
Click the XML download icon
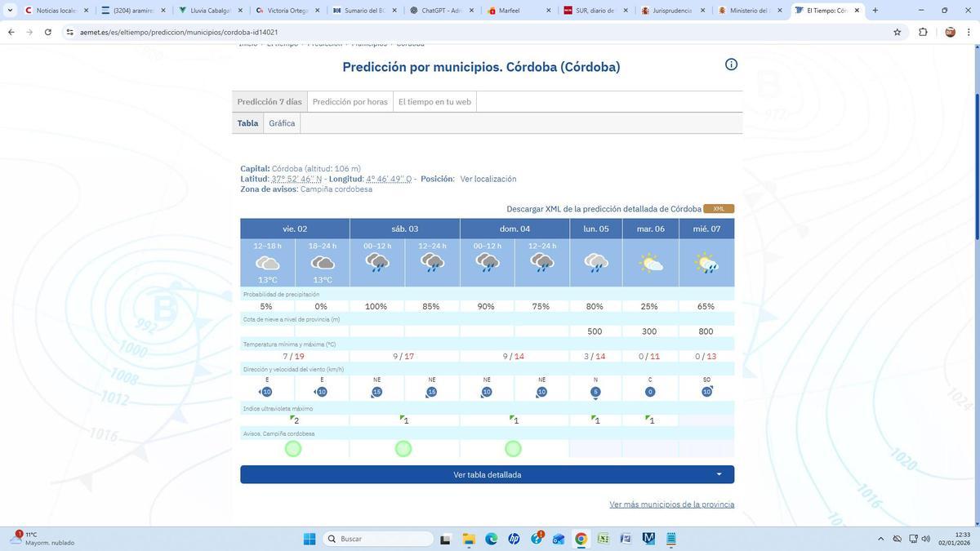[716, 208]
